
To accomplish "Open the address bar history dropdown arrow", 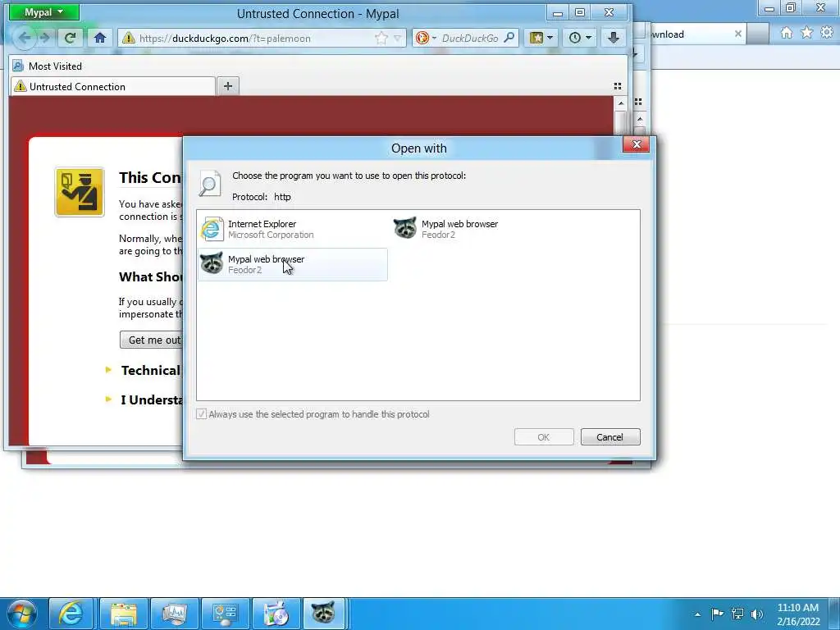I will pyautogui.click(x=398, y=38).
